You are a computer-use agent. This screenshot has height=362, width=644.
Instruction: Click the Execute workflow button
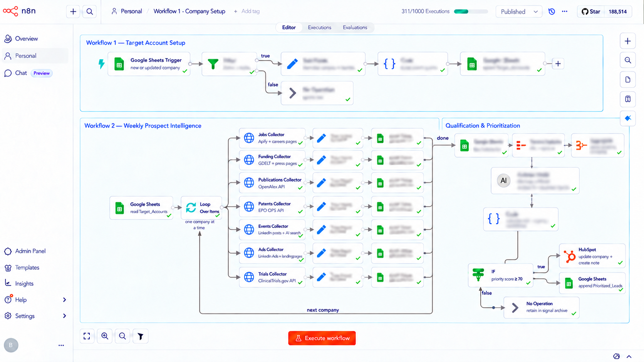click(x=322, y=338)
